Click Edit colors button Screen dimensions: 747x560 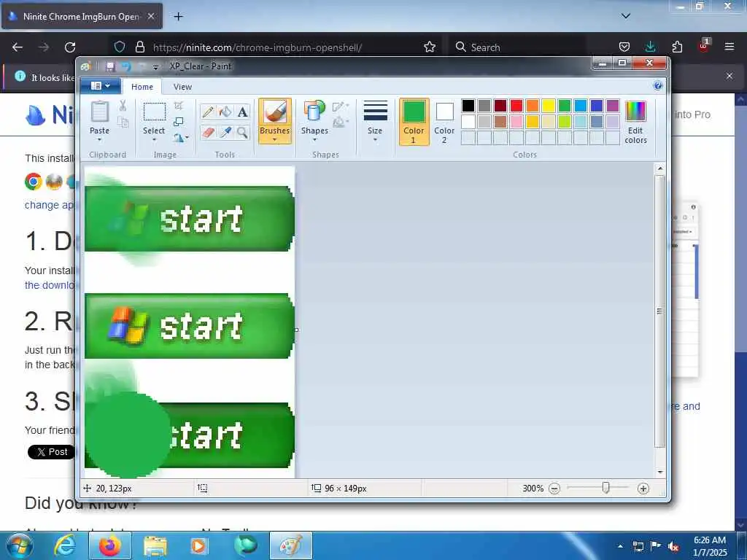pyautogui.click(x=635, y=122)
